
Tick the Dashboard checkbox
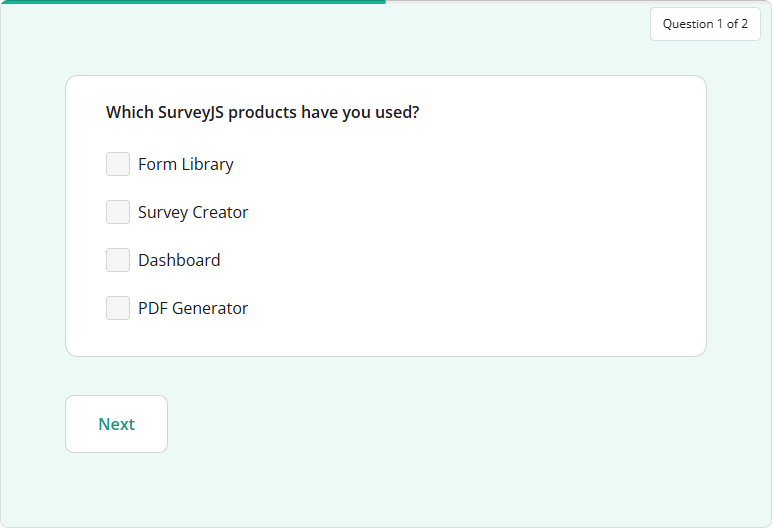click(118, 260)
